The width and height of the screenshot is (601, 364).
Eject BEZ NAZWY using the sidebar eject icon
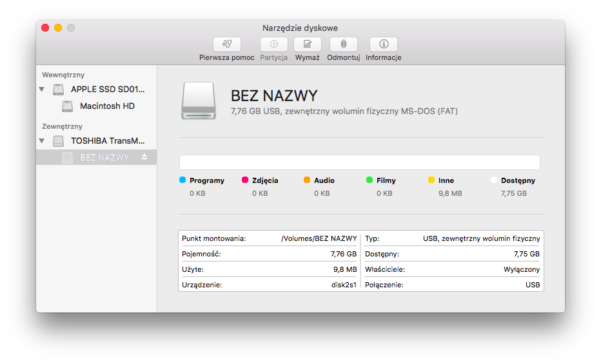pyautogui.click(x=144, y=157)
